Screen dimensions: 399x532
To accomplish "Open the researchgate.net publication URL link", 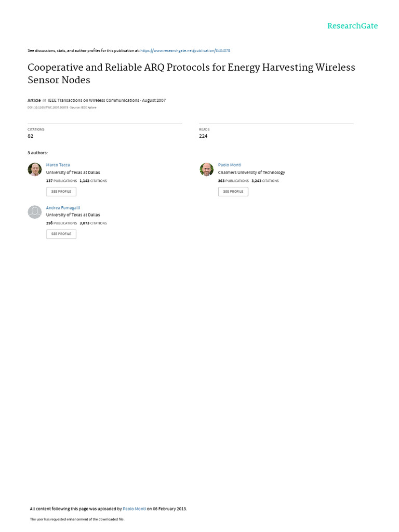I will [185, 50].
